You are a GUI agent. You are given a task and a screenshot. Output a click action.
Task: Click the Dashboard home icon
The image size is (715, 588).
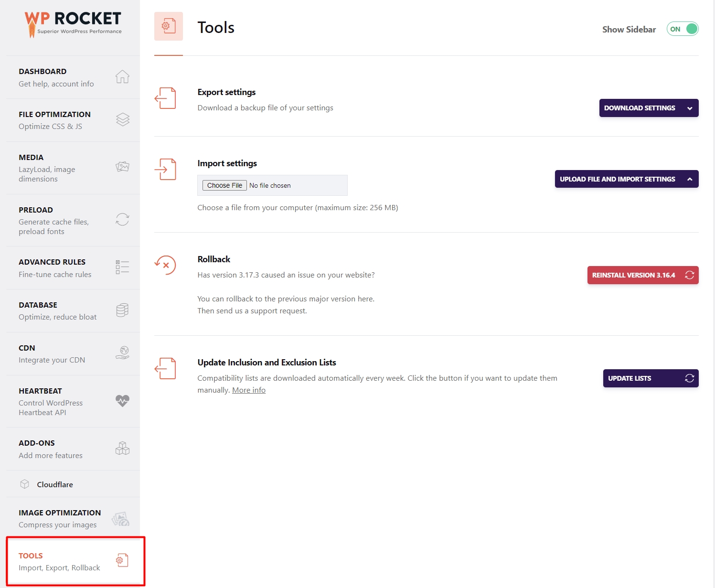122,76
